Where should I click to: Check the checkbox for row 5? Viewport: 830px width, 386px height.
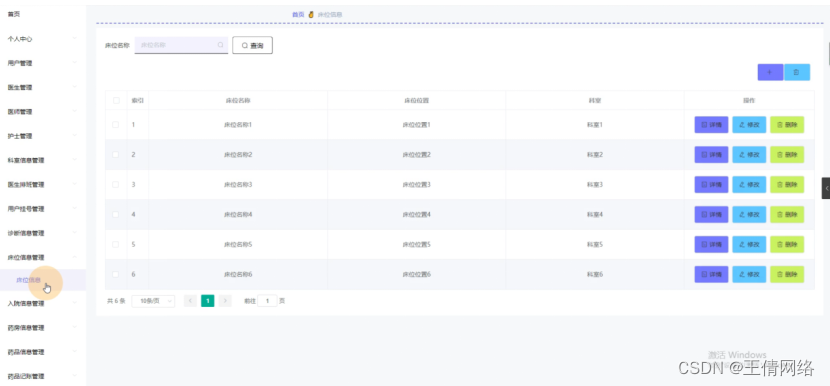coord(116,244)
